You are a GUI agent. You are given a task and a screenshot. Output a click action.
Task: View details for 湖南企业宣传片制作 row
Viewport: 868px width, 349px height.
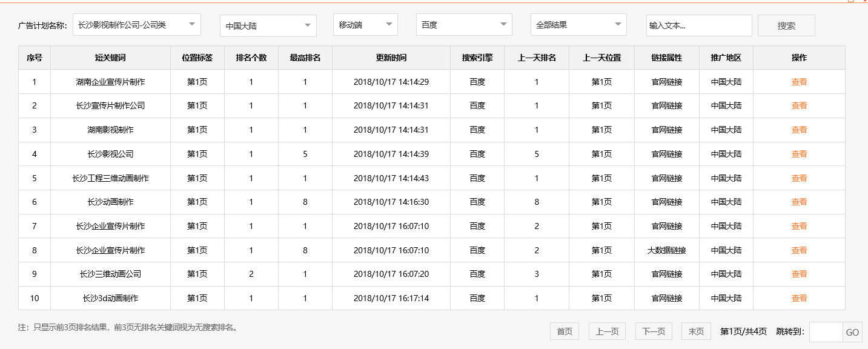(799, 82)
